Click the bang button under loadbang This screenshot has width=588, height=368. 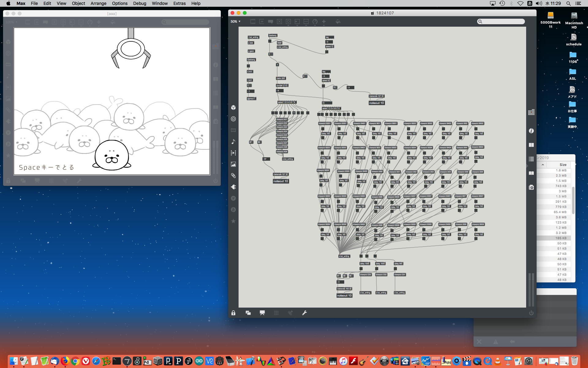[270, 41]
